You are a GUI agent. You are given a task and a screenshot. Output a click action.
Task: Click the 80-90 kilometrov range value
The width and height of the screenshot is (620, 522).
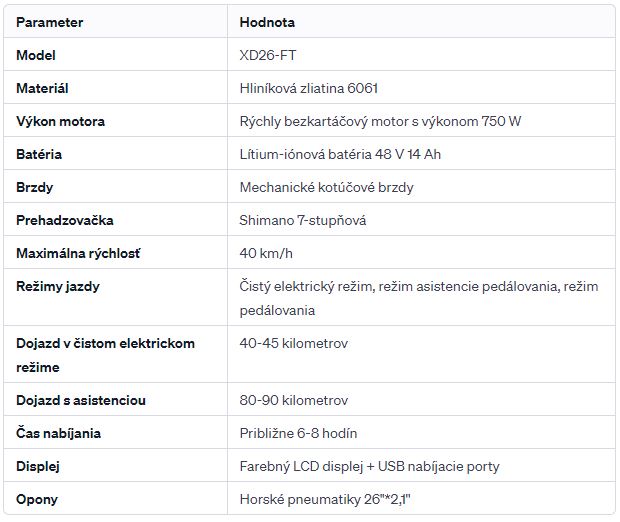pos(294,400)
